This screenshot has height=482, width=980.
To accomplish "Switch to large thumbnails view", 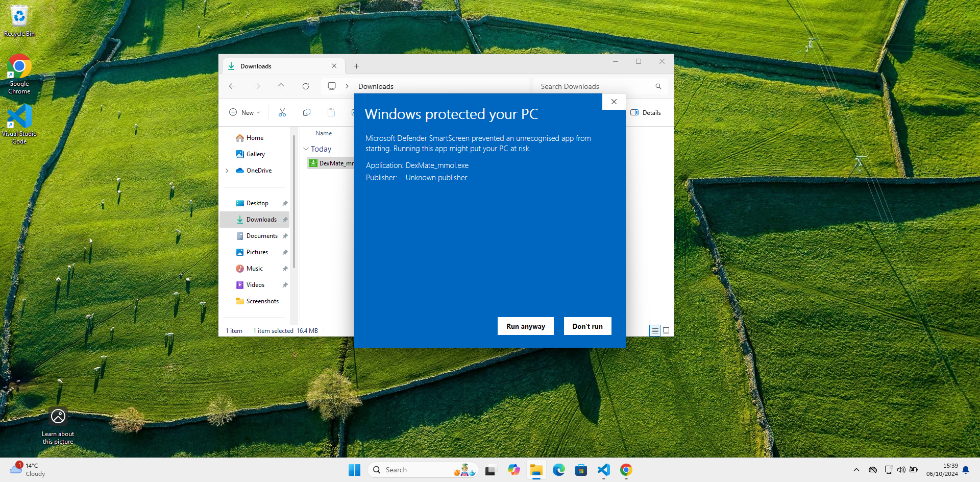I will pos(666,330).
